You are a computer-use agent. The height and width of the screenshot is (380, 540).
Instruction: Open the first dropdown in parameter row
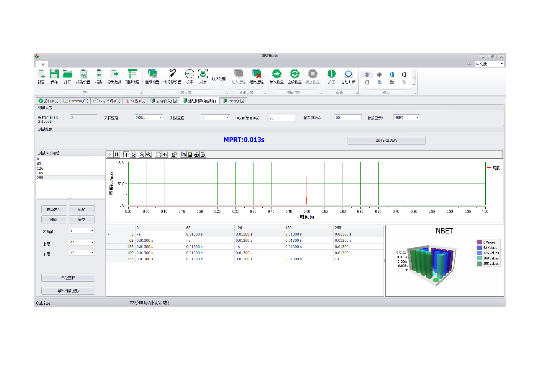(148, 117)
